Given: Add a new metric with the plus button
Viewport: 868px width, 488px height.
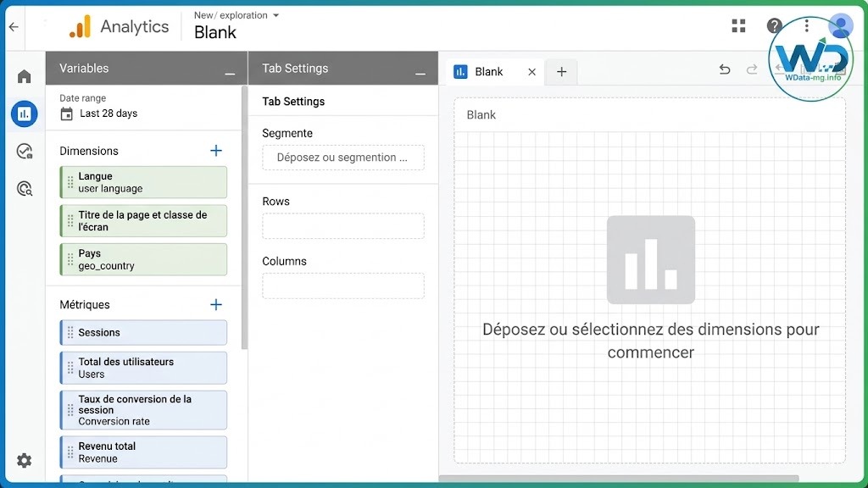Looking at the screenshot, I should click(x=216, y=303).
